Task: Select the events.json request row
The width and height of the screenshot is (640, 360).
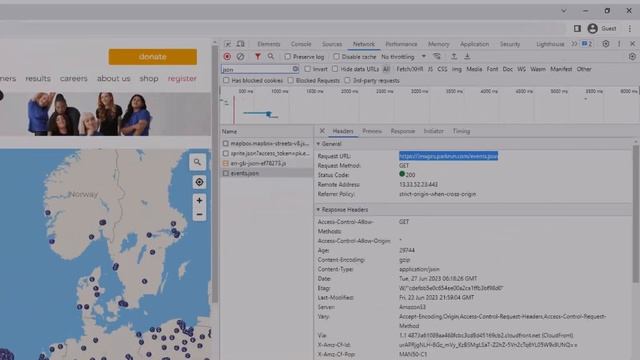Action: point(267,173)
